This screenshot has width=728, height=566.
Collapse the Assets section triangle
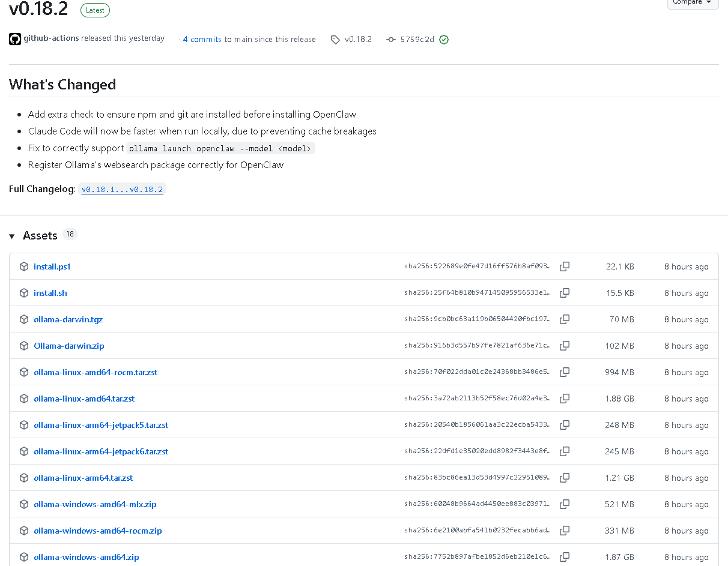(x=12, y=236)
